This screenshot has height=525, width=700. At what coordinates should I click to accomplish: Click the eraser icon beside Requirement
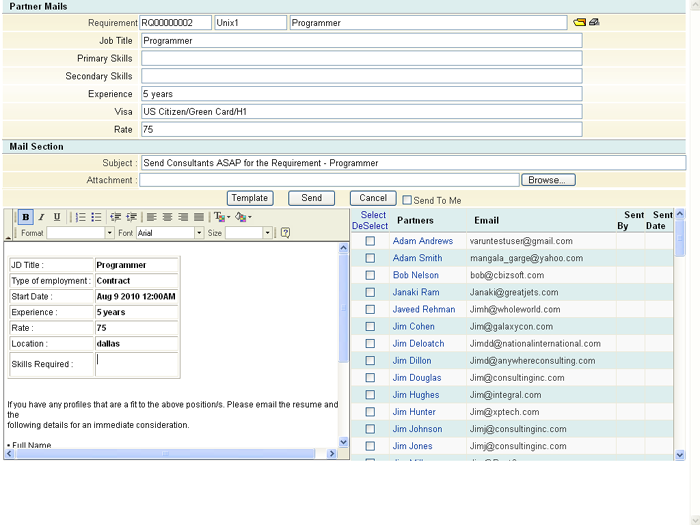[594, 22]
